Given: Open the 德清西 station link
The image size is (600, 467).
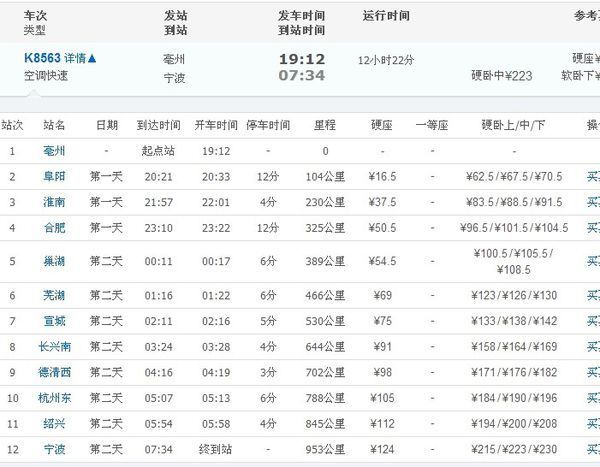Looking at the screenshot, I should tap(54, 372).
